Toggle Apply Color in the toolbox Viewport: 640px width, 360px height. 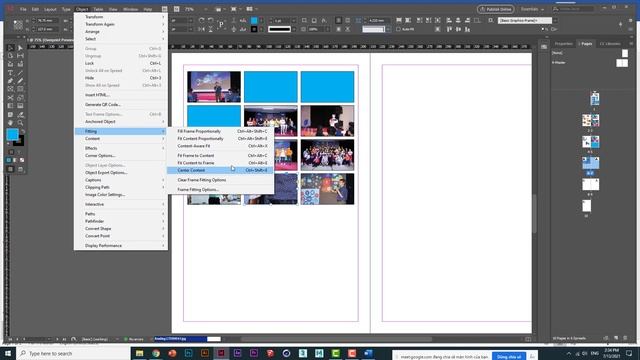9,160
